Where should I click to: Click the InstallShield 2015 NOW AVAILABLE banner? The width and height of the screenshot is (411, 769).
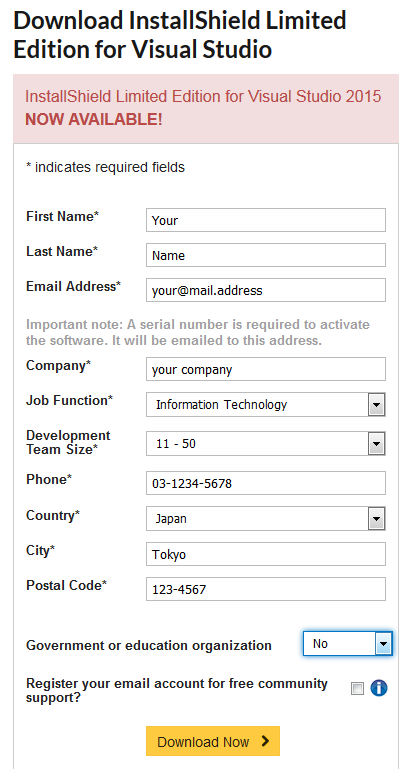[206, 108]
